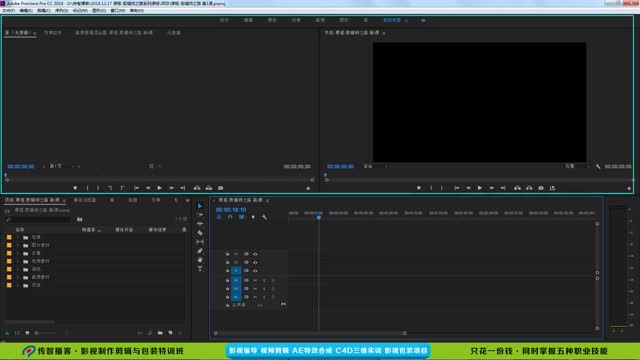
Task: Open Project panel tabs overflow chevron
Action: [187, 200]
